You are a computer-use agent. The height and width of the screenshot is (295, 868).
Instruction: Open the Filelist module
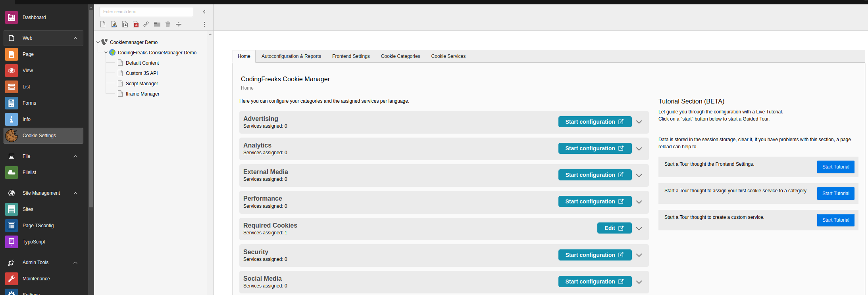[x=29, y=172]
